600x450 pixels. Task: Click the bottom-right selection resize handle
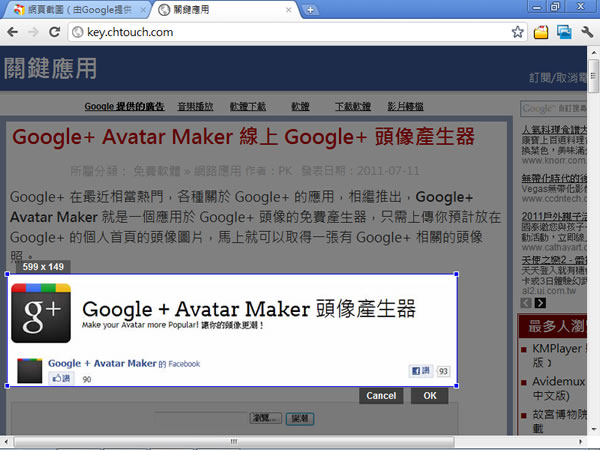pyautogui.click(x=456, y=386)
